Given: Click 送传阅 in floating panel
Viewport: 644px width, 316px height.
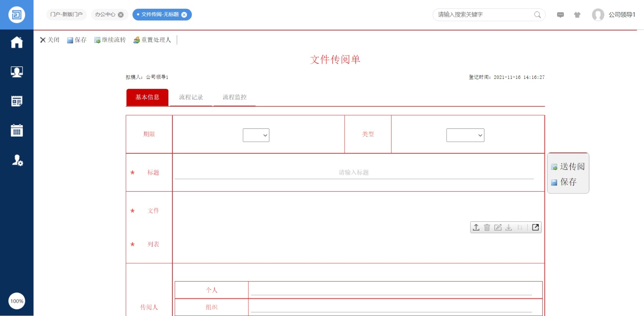Looking at the screenshot, I should pos(568,167).
